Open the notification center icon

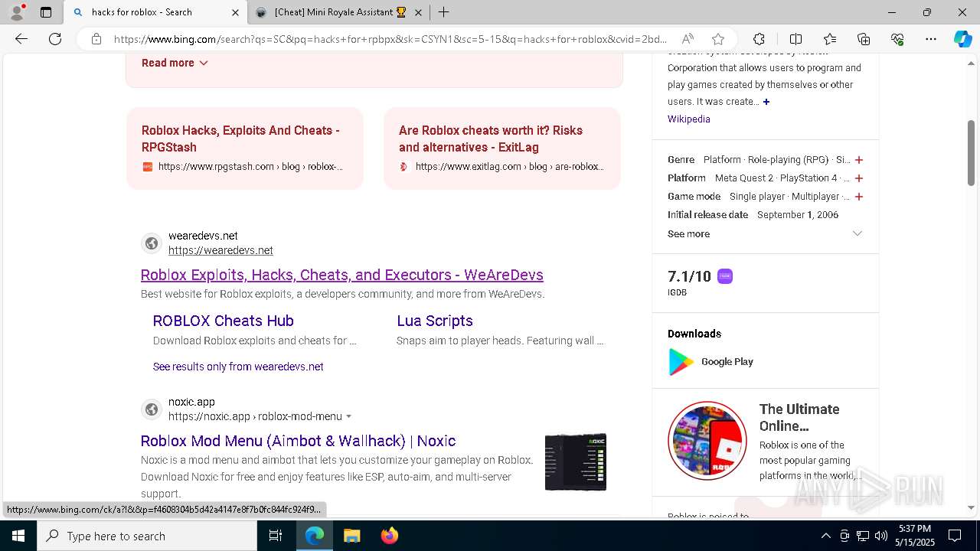[x=955, y=536]
